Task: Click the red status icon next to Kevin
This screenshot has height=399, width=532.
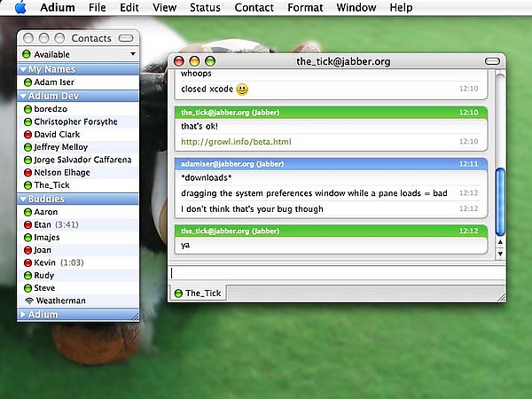Action: (x=27, y=263)
